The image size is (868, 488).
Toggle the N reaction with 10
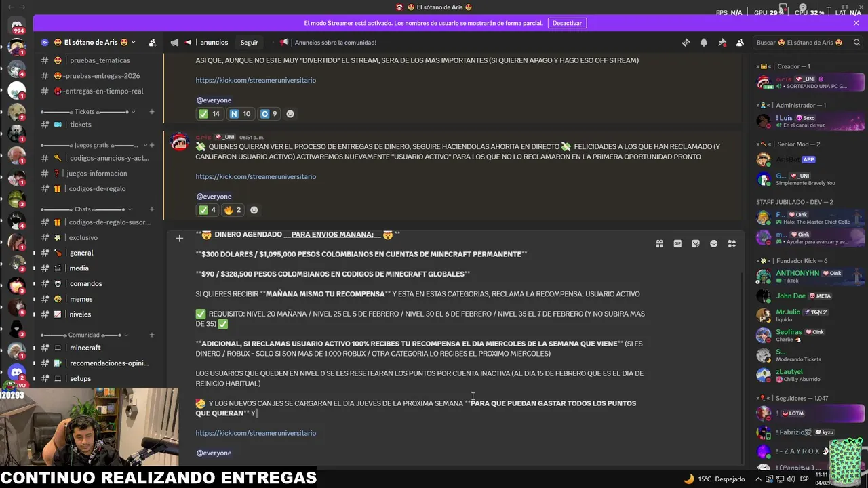point(240,114)
